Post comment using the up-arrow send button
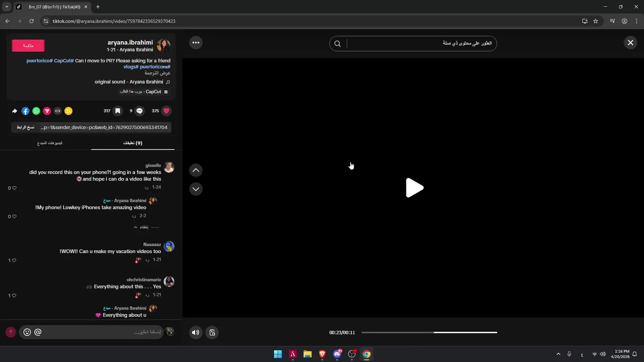Viewport: 644px width, 362px height. tap(11, 332)
